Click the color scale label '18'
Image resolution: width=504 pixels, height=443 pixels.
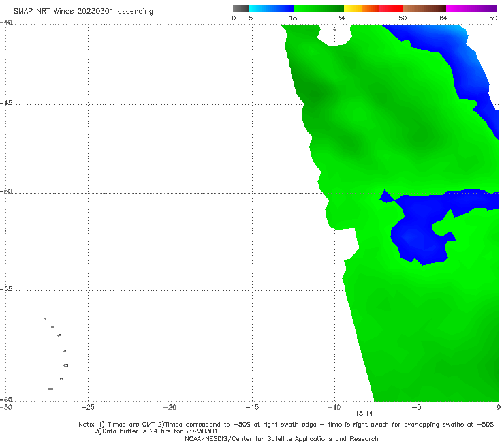coord(293,18)
